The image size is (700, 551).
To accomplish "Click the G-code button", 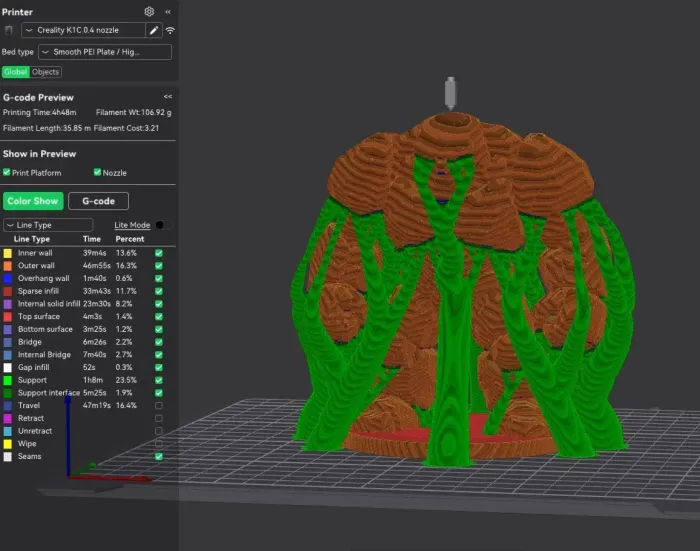I will click(x=99, y=201).
